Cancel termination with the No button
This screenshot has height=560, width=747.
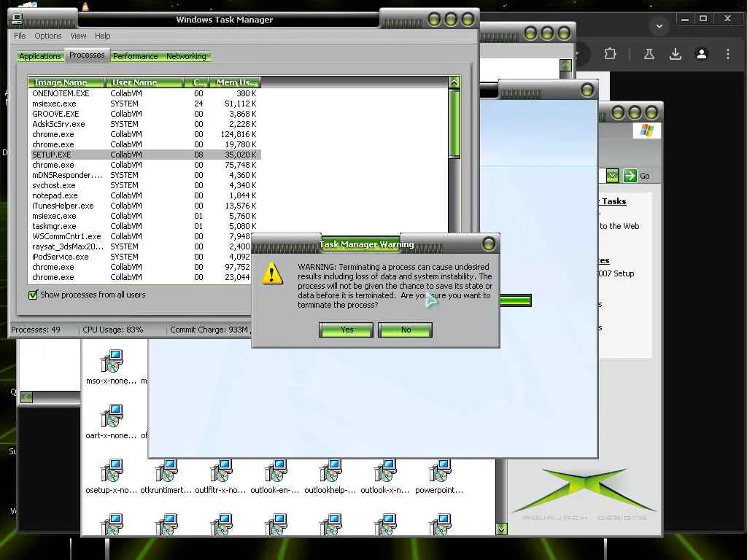coord(406,330)
